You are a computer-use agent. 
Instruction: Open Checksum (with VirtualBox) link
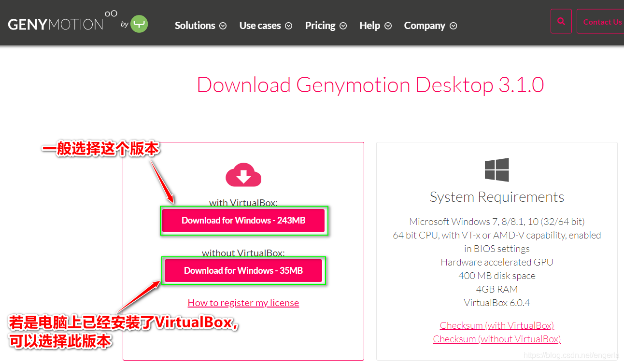497,325
